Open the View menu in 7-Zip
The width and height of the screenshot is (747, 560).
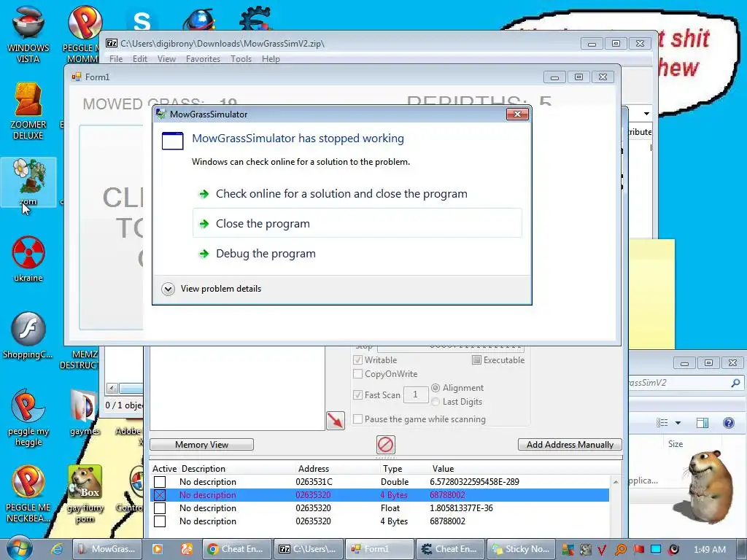167,59
